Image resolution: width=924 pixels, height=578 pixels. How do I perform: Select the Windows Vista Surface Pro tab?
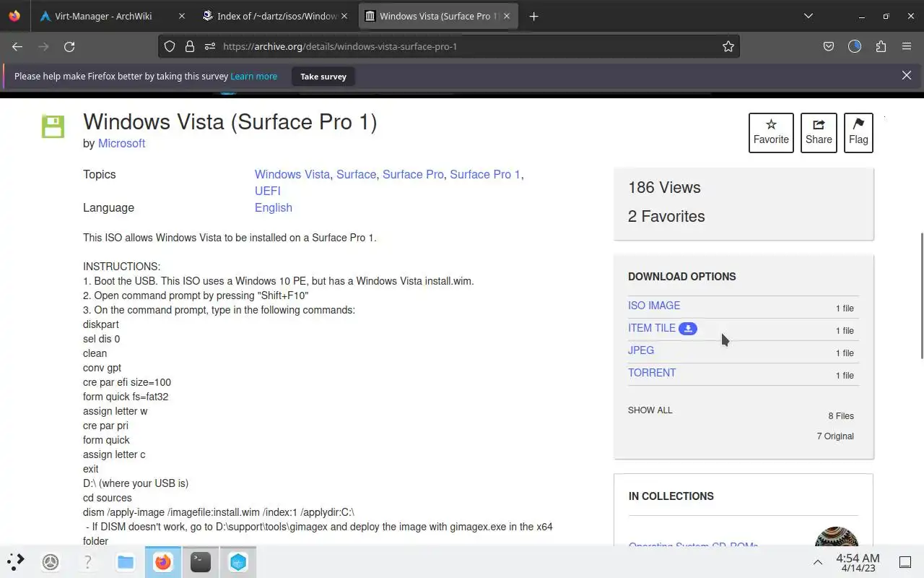pos(438,16)
